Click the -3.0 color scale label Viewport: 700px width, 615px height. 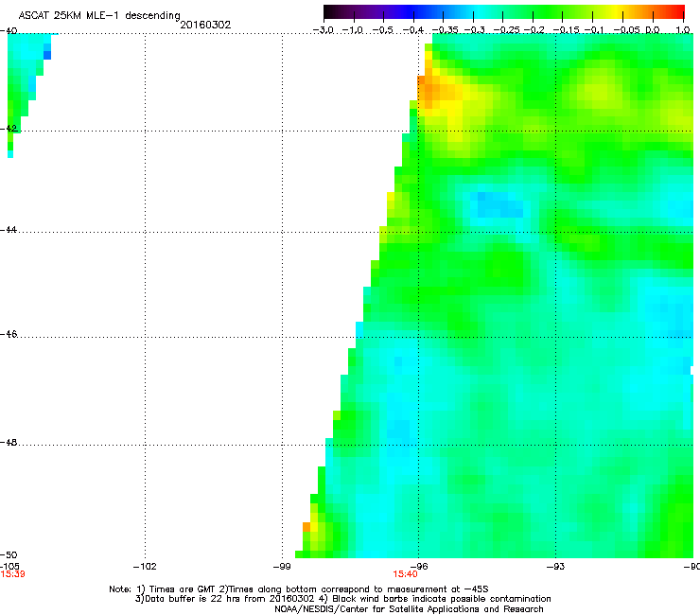click(x=324, y=30)
